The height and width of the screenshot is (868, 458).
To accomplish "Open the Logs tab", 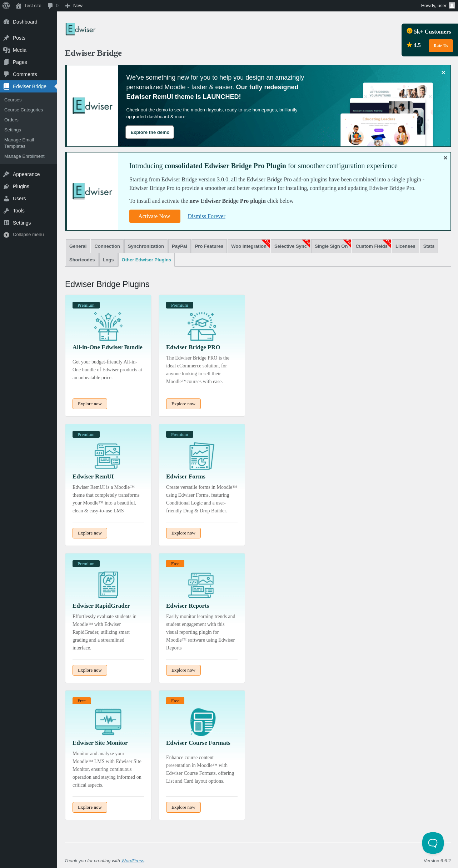I will pyautogui.click(x=108, y=260).
